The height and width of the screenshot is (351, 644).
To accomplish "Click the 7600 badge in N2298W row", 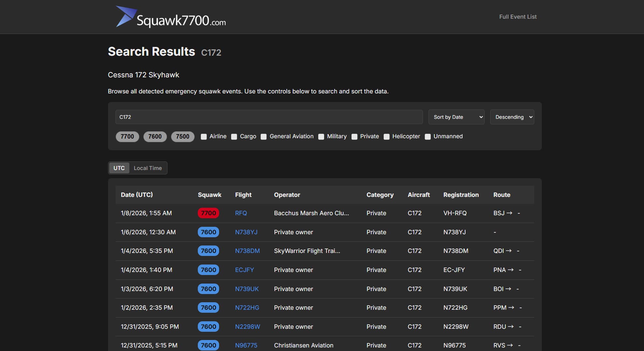I will (x=208, y=327).
